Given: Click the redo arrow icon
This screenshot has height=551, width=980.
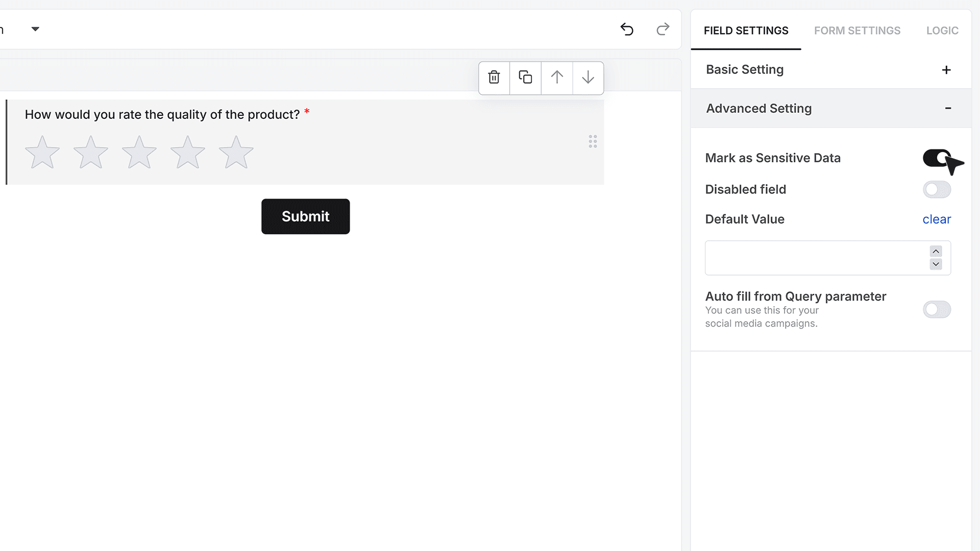Looking at the screenshot, I should 663,29.
